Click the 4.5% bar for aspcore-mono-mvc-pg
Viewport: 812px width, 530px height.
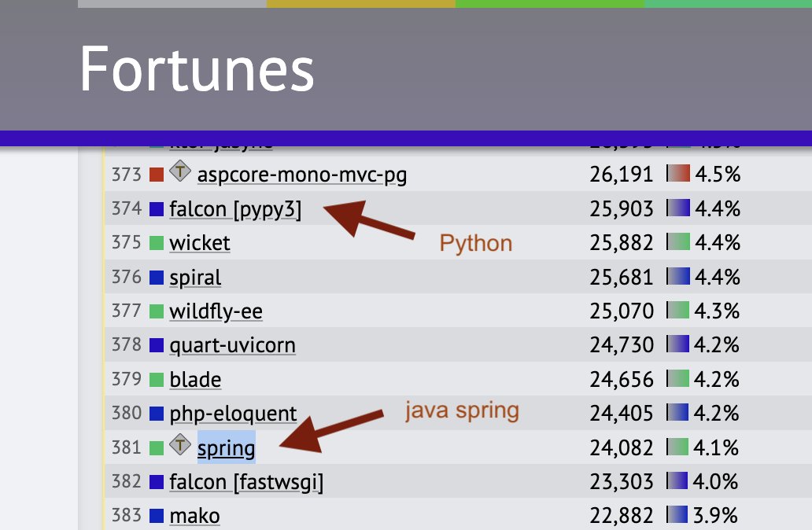[678, 173]
